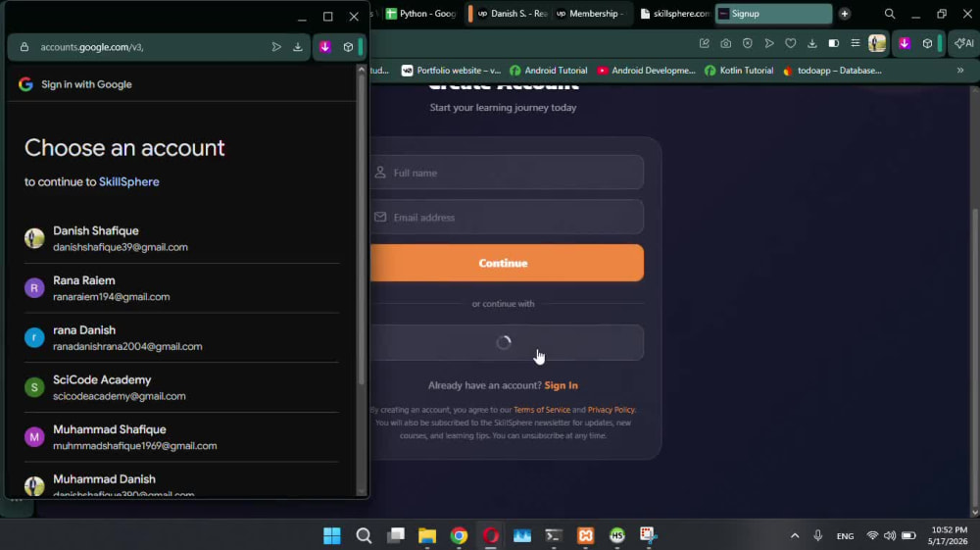Click the send flow arrow icon in main toolbar
Viewport: 980px width, 550px height.
(x=769, y=43)
